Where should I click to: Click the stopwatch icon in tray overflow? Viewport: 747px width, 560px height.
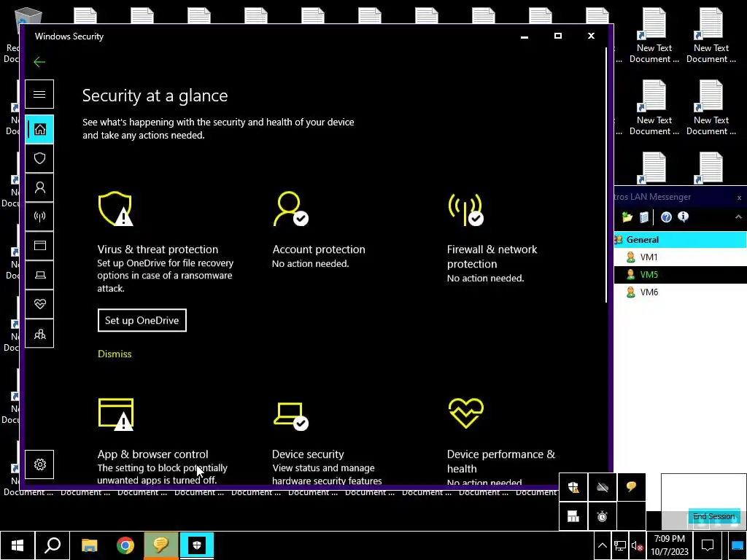602,516
